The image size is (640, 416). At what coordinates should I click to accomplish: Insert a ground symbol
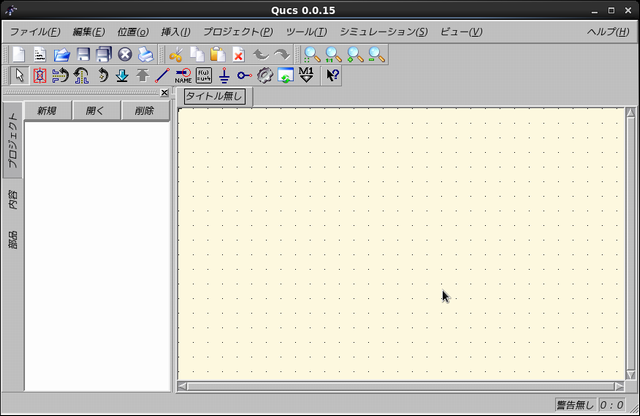[224, 75]
